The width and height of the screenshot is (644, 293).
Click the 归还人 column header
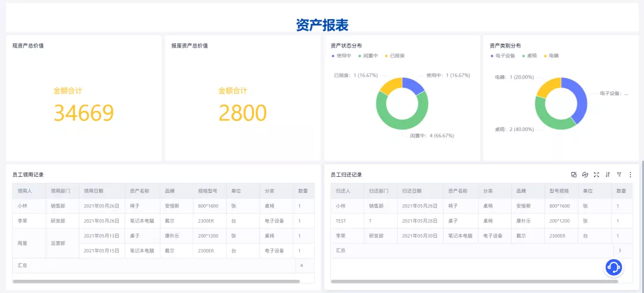click(348, 191)
